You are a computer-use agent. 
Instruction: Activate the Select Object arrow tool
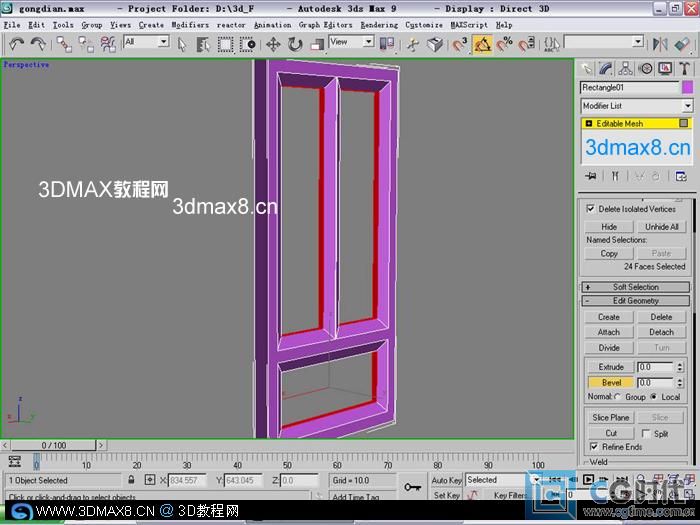point(182,44)
